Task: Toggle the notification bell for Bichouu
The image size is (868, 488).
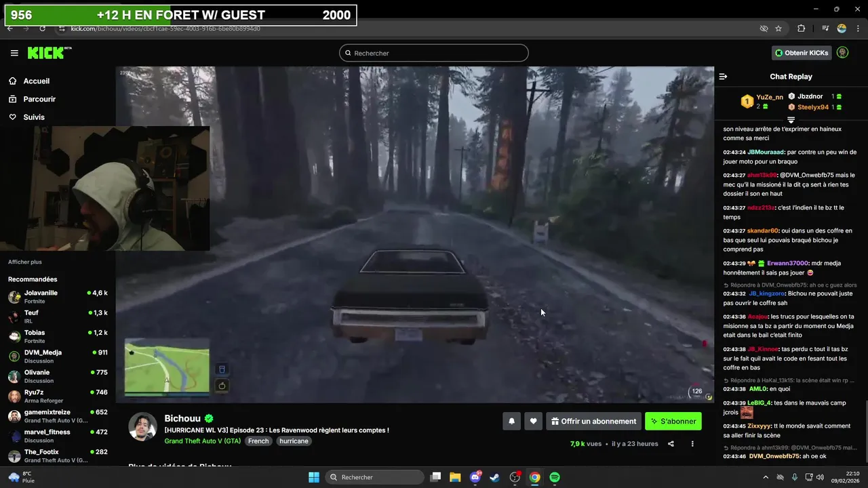Action: pyautogui.click(x=512, y=421)
